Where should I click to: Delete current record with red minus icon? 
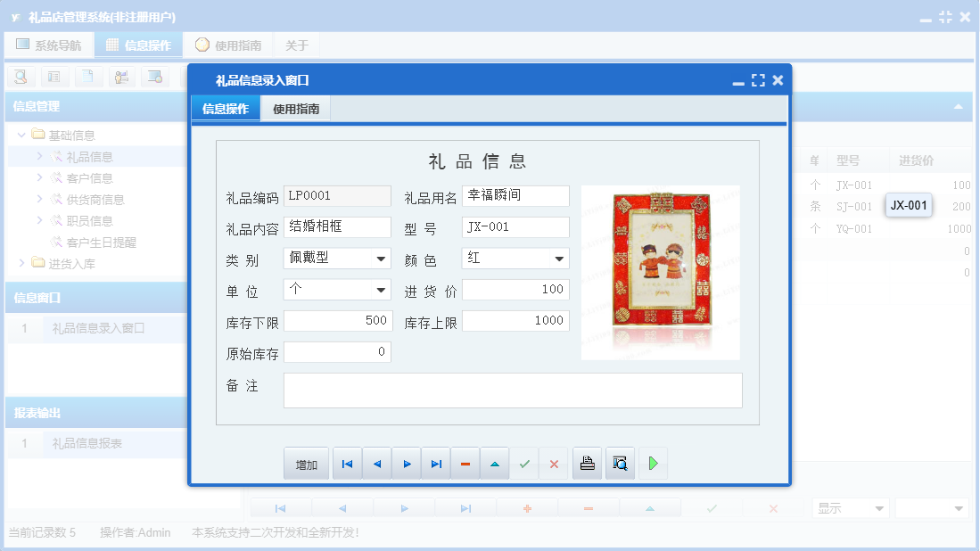click(x=465, y=463)
